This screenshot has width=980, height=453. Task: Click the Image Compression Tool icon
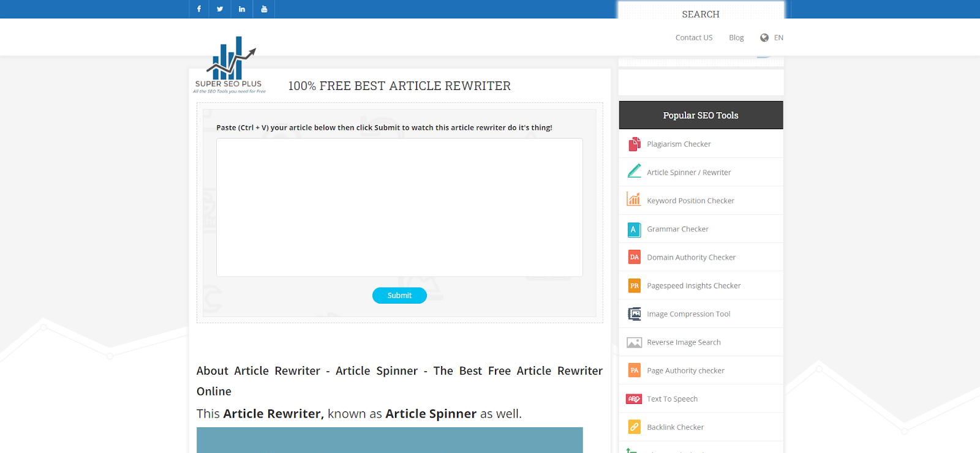[635, 314]
